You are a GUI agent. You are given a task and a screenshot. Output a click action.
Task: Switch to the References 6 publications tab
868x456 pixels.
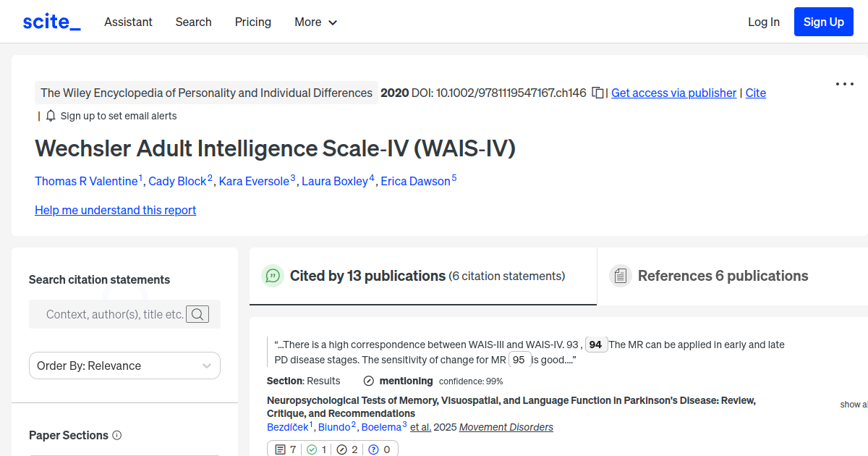723,276
